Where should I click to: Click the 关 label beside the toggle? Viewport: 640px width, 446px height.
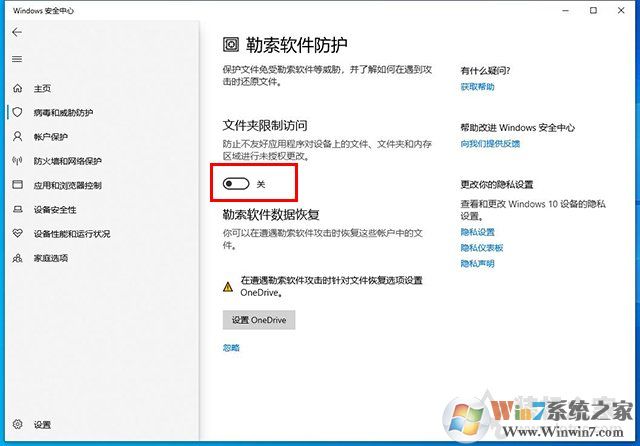click(x=261, y=184)
